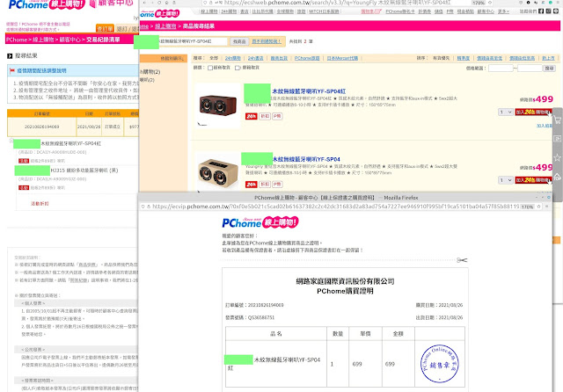This screenshot has width=563, height=392.
Task: Click 24h badge under YF-SP04紅 product
Action: 252,116
